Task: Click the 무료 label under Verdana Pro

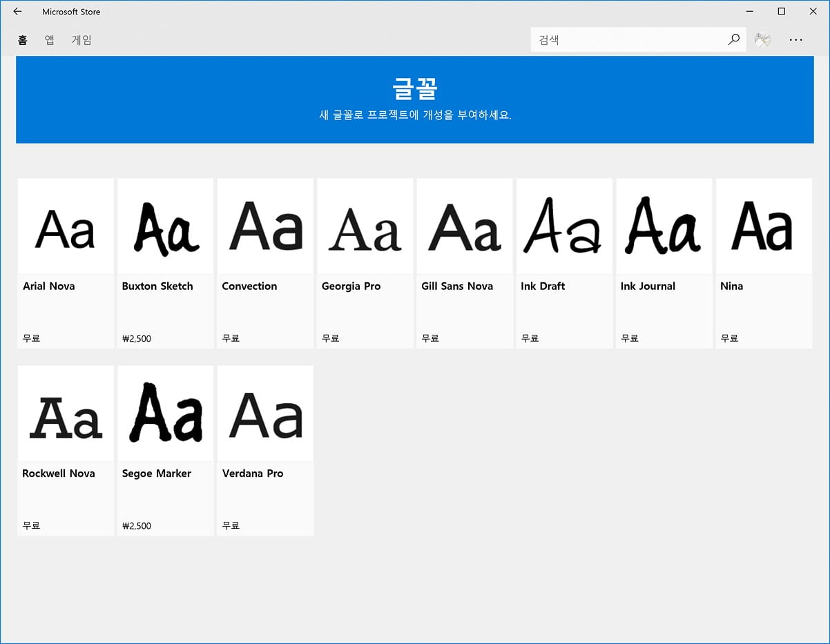Action: coord(231,525)
